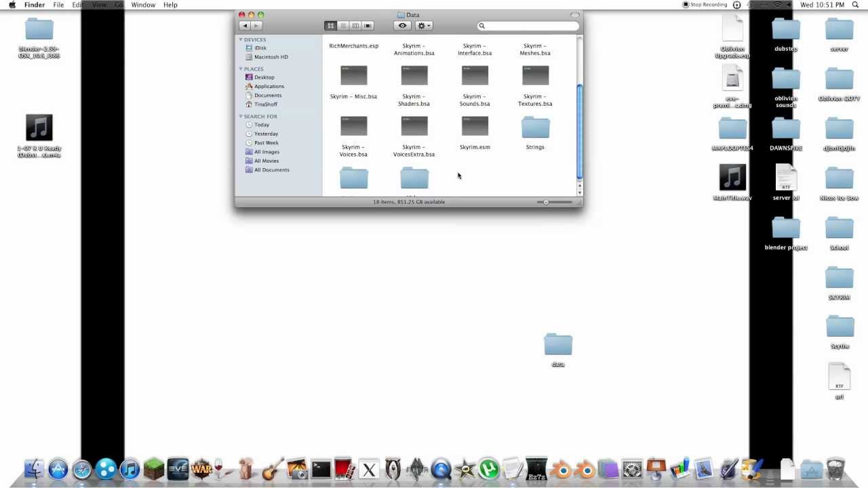
Task: Switch Finder to column view
Action: 355,26
